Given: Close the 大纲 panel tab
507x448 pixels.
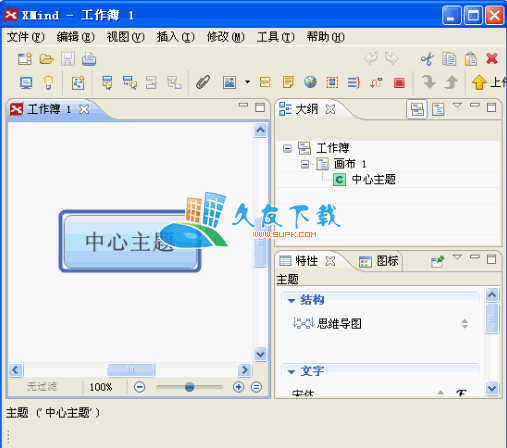Looking at the screenshot, I should point(330,109).
